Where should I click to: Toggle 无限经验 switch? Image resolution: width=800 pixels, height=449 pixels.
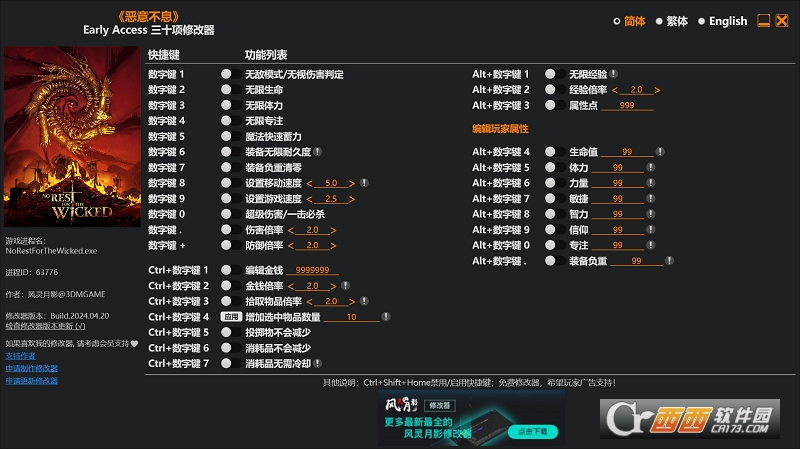pos(555,74)
